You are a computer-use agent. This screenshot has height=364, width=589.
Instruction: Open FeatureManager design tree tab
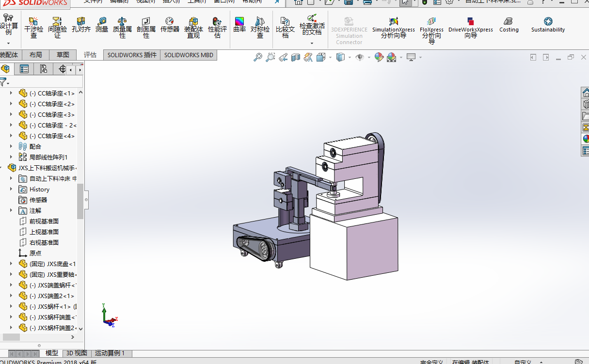(x=5, y=69)
